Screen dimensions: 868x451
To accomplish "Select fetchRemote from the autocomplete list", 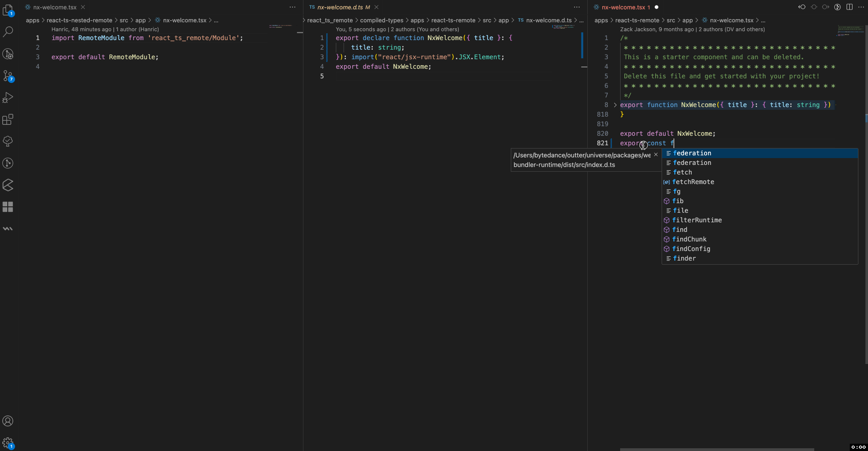I will point(693,182).
